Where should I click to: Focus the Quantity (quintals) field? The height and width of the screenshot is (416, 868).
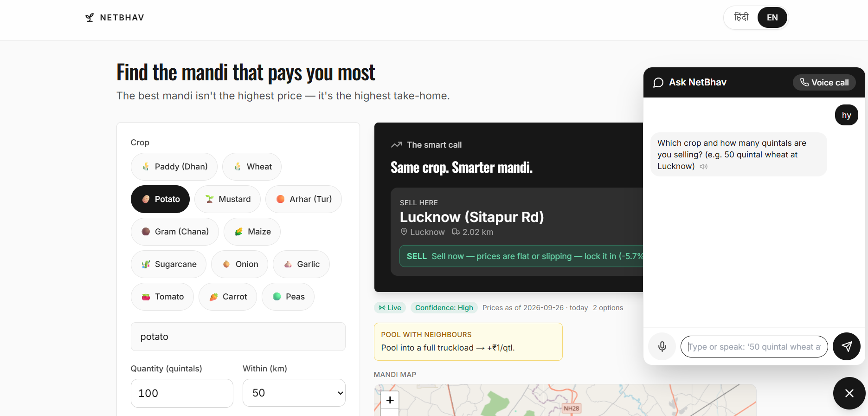click(182, 393)
